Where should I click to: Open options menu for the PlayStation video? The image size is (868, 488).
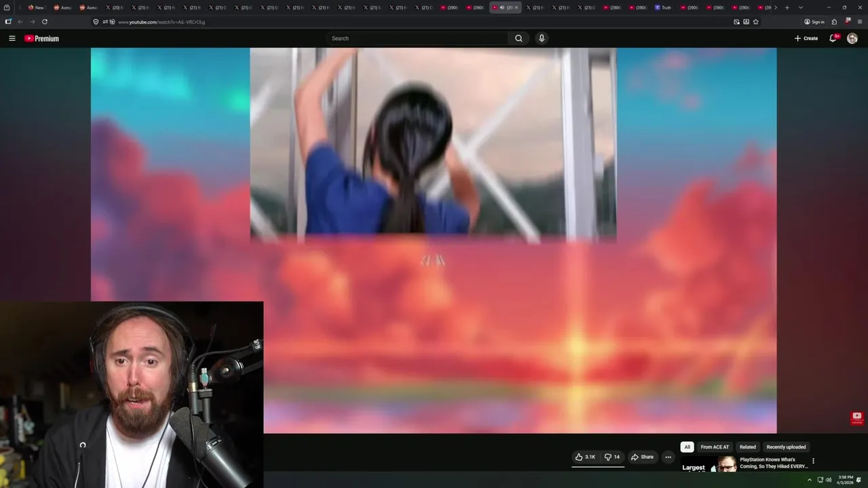tap(813, 461)
